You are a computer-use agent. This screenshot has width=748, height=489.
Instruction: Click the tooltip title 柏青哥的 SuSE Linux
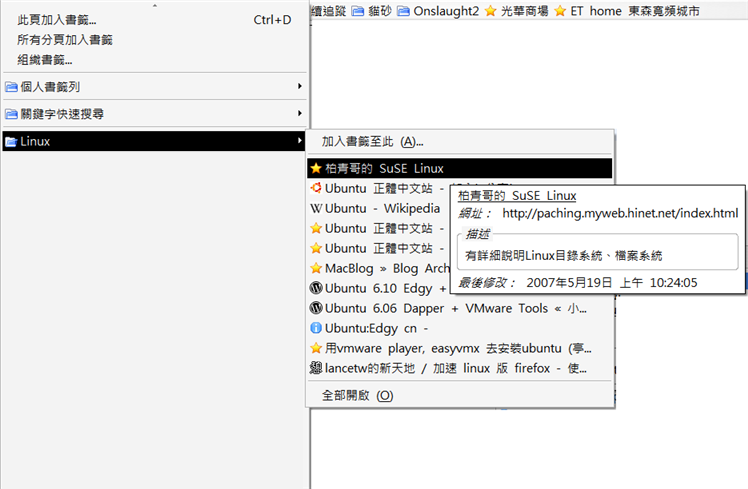517,196
